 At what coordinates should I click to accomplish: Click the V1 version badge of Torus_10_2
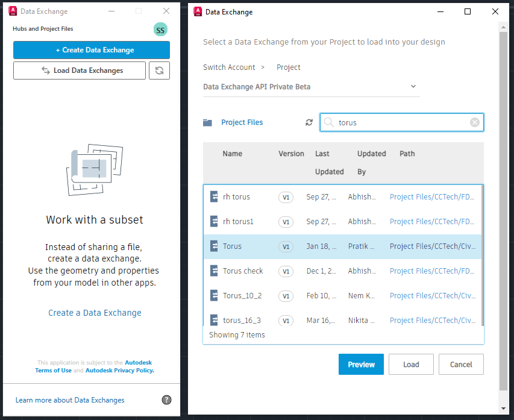(286, 296)
